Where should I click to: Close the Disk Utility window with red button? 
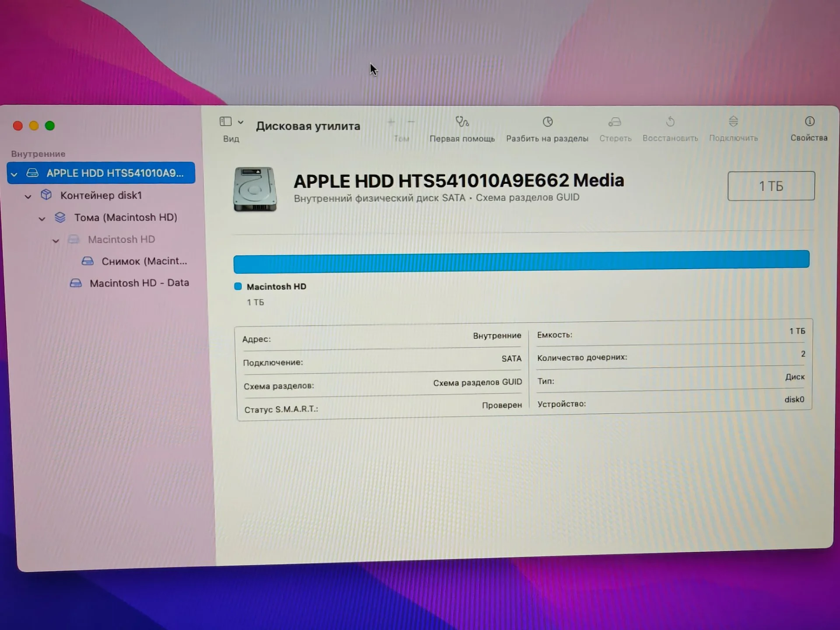click(x=18, y=126)
